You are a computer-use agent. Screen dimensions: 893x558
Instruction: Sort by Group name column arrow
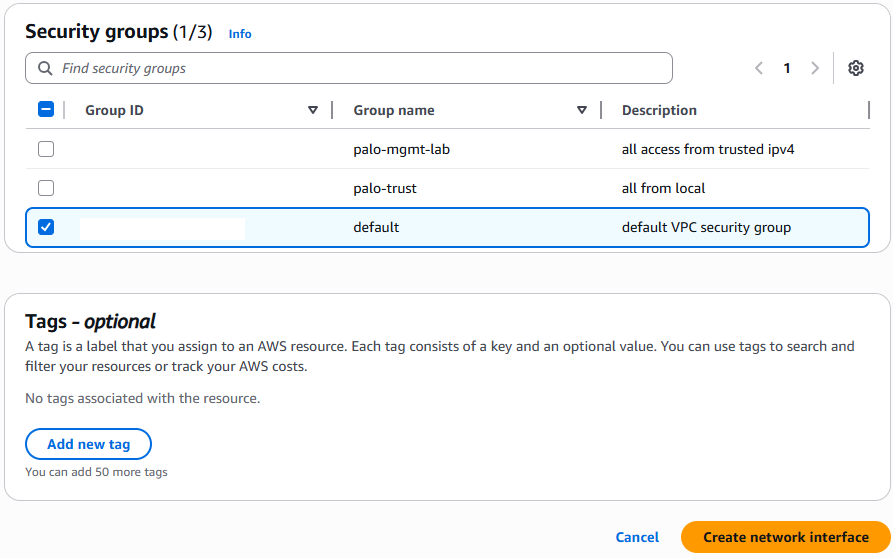pyautogui.click(x=582, y=110)
